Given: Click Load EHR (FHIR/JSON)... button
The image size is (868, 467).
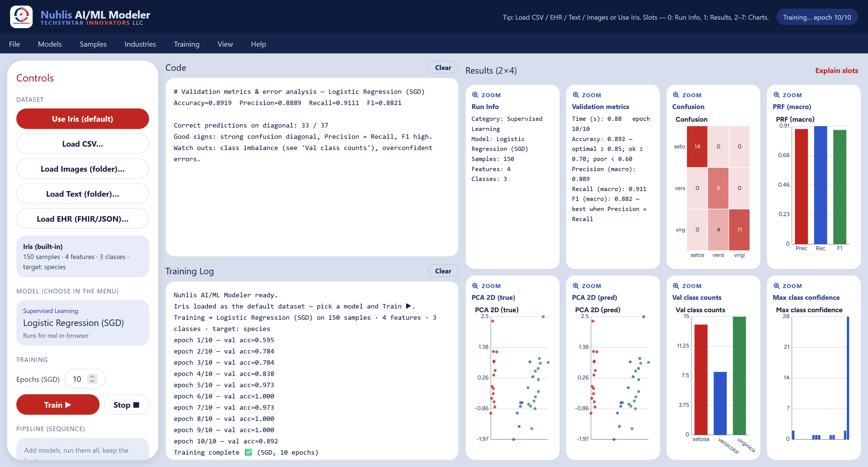Looking at the screenshot, I should 83,219.
